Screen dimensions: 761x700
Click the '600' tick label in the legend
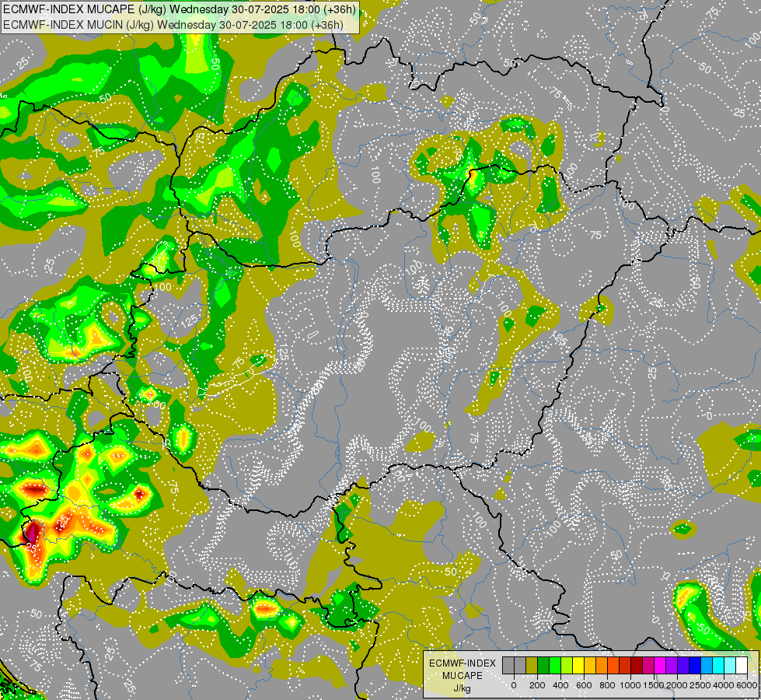pos(584,685)
